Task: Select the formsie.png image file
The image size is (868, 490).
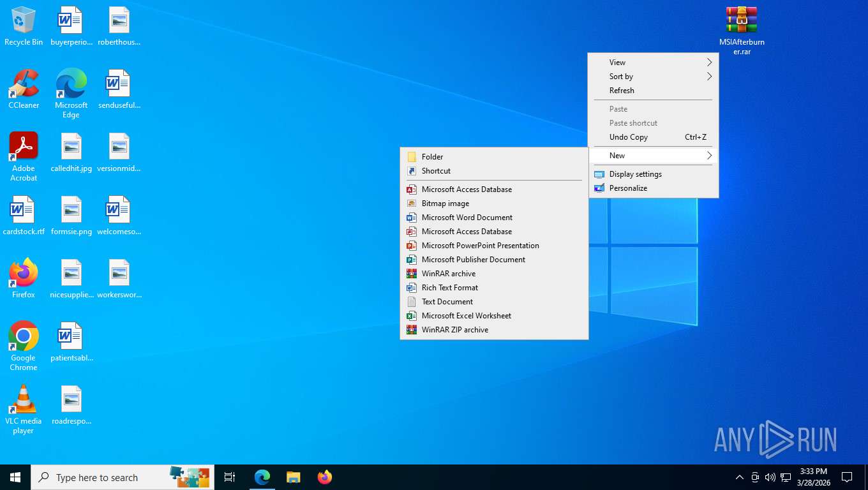Action: tap(71, 216)
